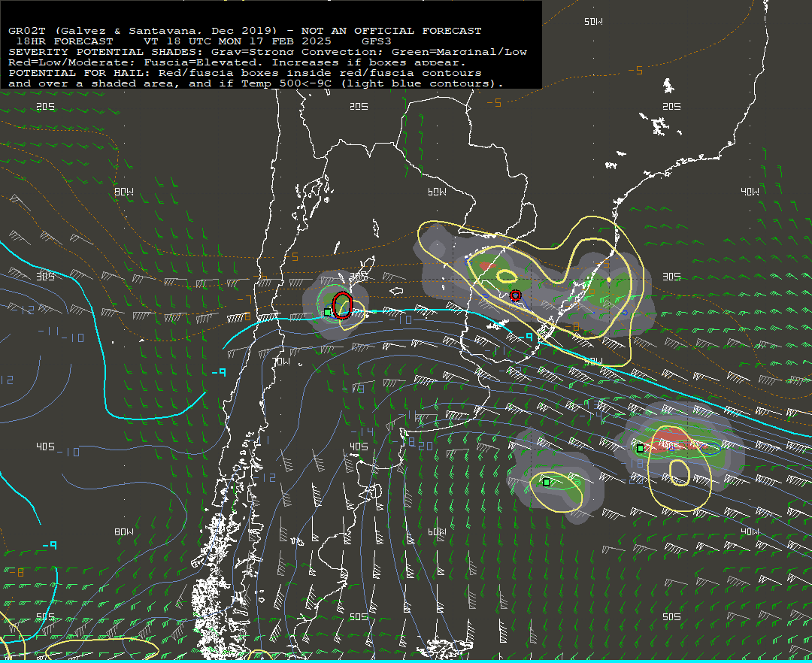This screenshot has height=663, width=812.
Task: Click the leftmost "30S" latitude label
Action: (46, 277)
